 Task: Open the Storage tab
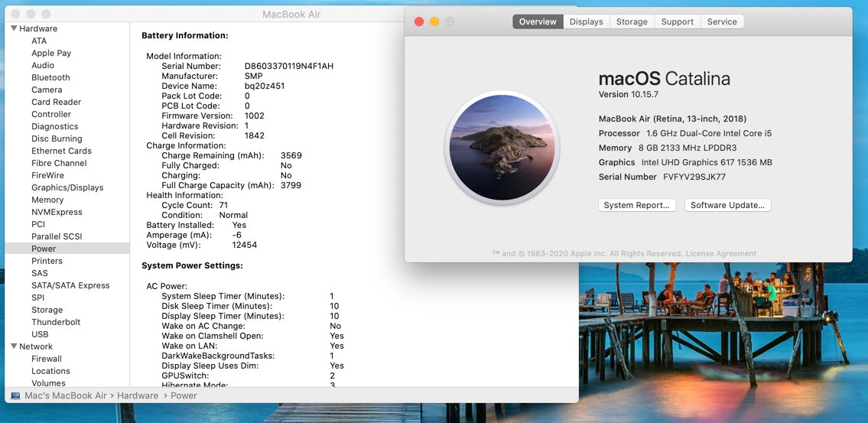click(632, 21)
